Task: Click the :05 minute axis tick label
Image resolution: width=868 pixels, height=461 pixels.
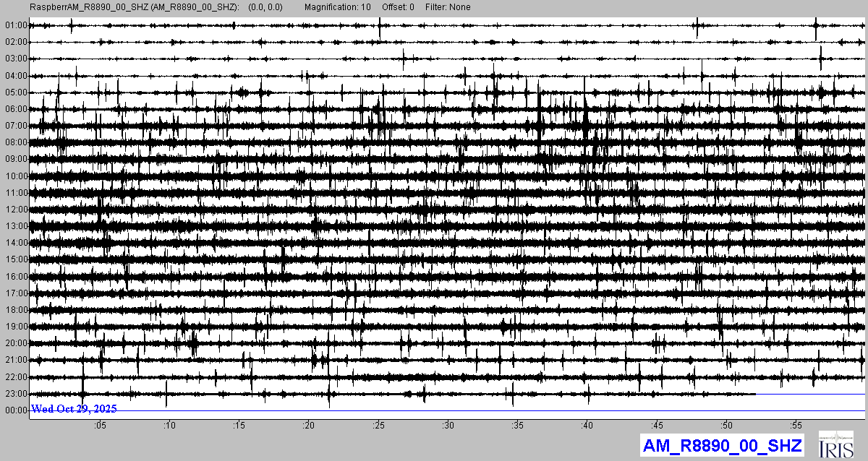Action: pyautogui.click(x=100, y=425)
